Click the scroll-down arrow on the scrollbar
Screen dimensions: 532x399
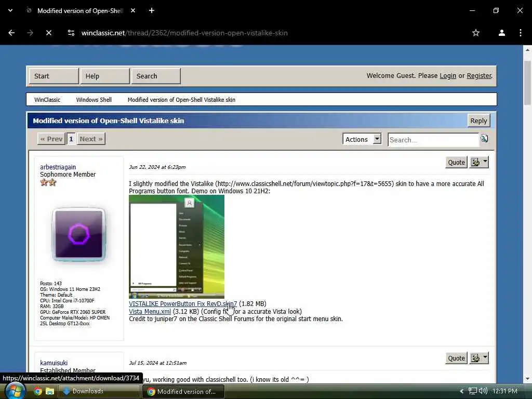[527, 379]
